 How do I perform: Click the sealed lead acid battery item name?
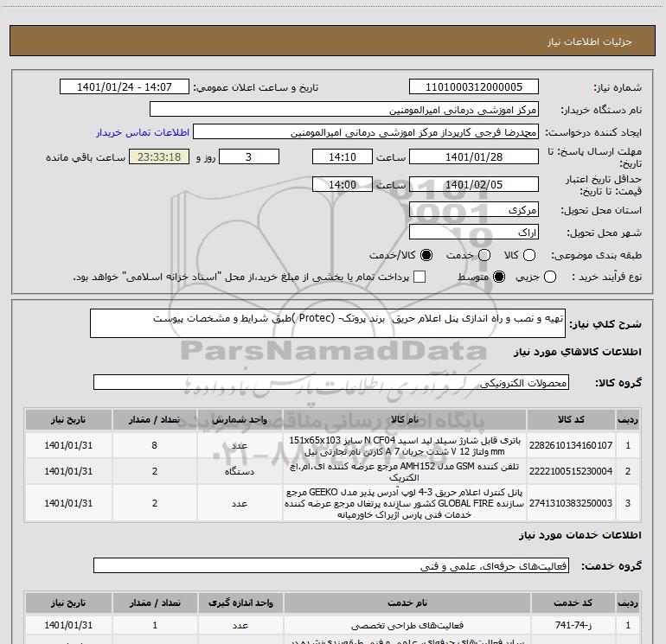pos(405,445)
